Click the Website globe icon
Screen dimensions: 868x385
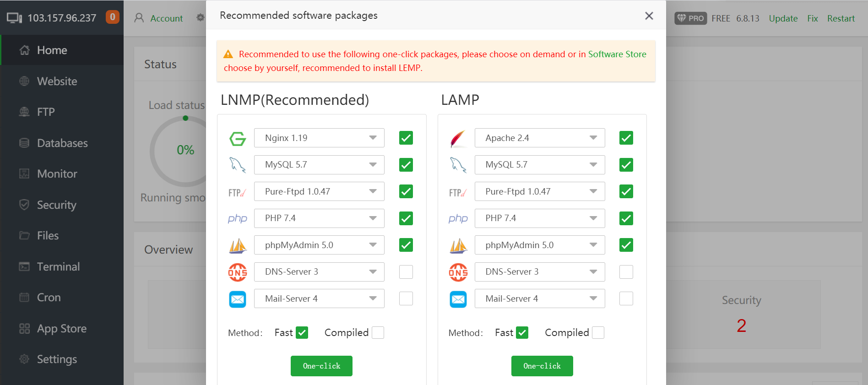point(25,81)
